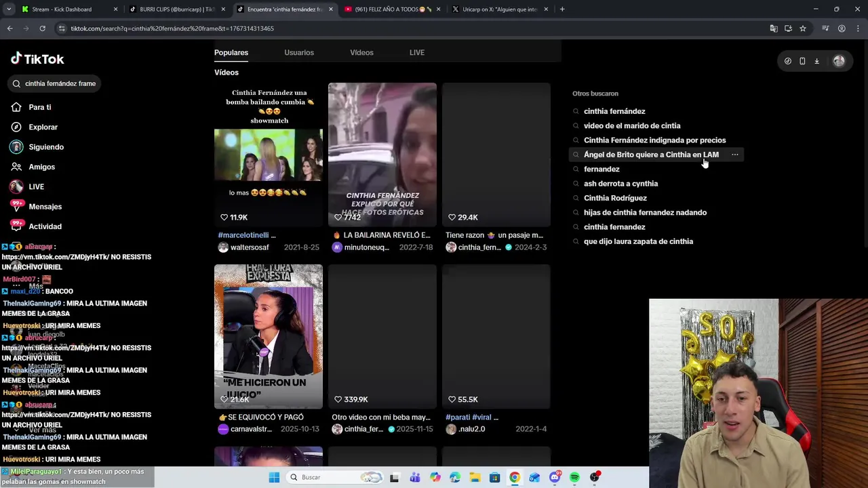Switch to the LIVE search tab
Screen dimensions: 868x488
coord(417,52)
